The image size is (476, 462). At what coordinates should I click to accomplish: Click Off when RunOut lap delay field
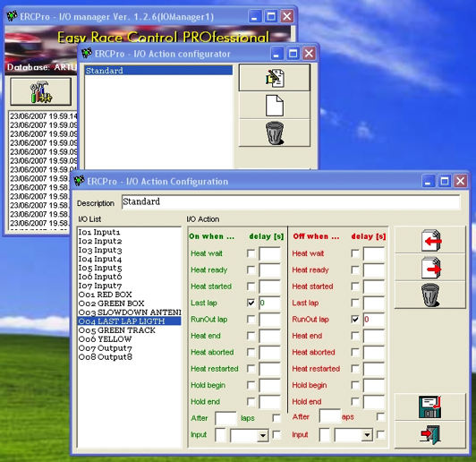374,320
